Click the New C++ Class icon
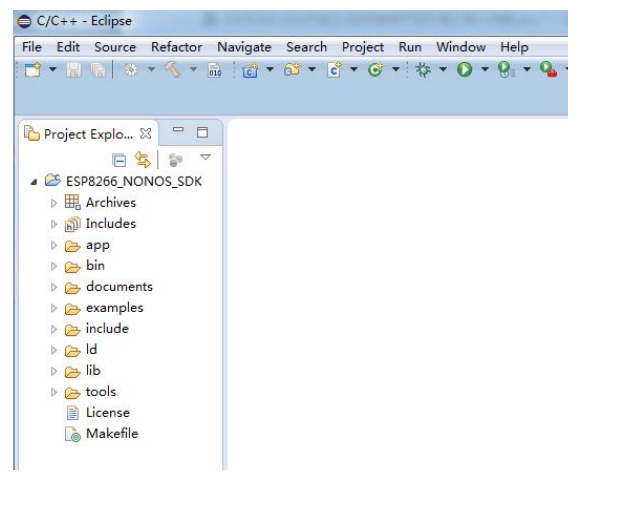Screen dimensions: 643x522 [375, 70]
